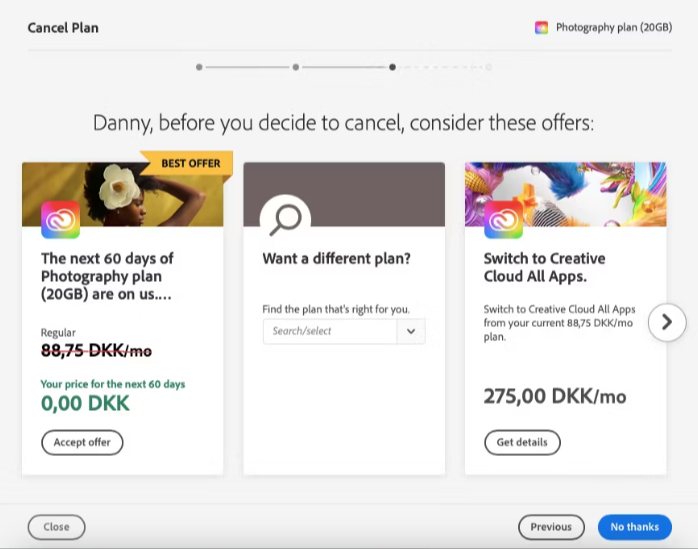Click 'Find the plan that's right for you.' text
Image resolution: width=698 pixels, height=549 pixels.
(x=336, y=309)
